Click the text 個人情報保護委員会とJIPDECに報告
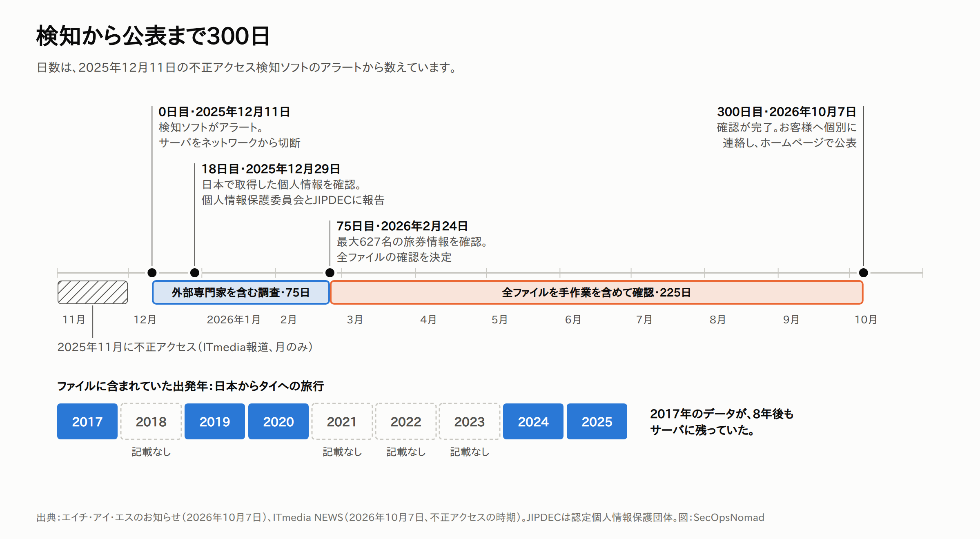Image resolution: width=980 pixels, height=539 pixels. point(293,200)
